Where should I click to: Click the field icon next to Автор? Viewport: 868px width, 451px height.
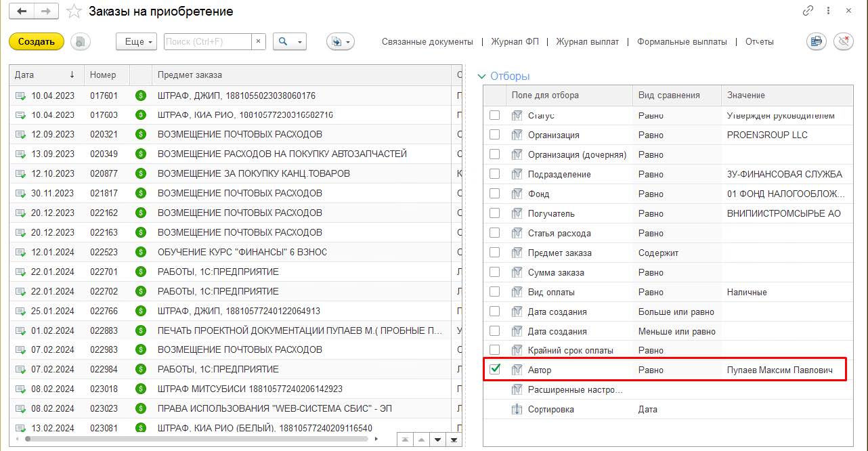click(x=517, y=370)
